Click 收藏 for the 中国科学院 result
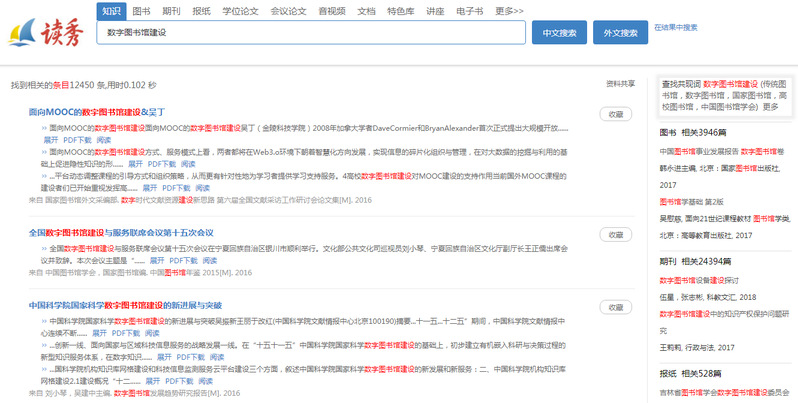The image size is (798, 403). click(616, 307)
